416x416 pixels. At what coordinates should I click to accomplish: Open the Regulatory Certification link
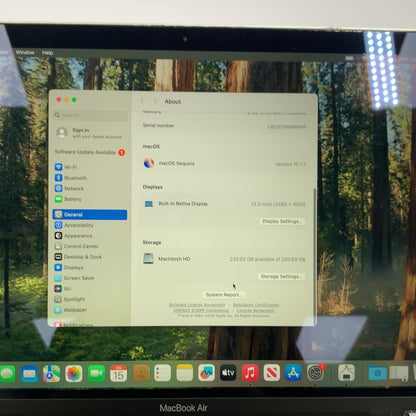256,305
